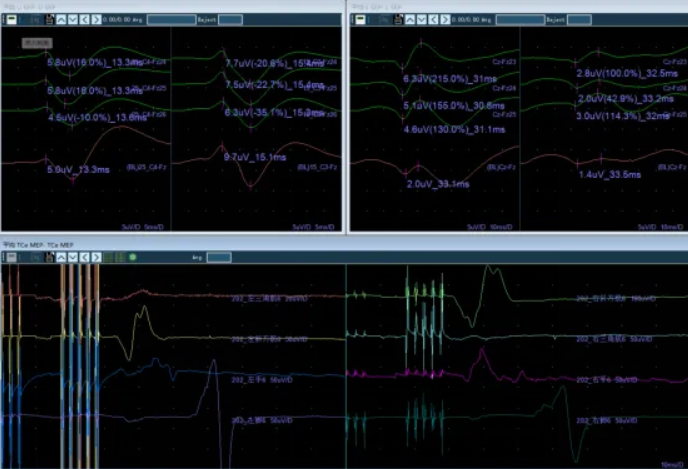The height and width of the screenshot is (469, 688).
Task: Click the gray display icon in TCe MEP window toolbar
Action: point(12,257)
